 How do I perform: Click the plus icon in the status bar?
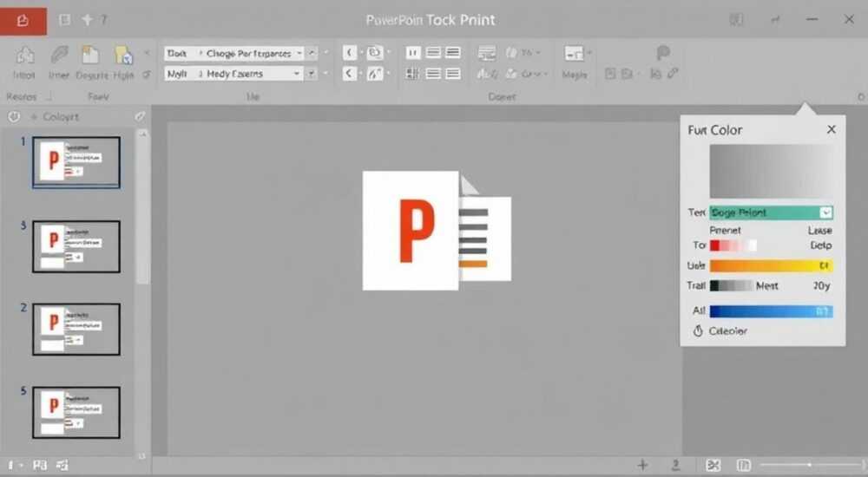[642, 465]
